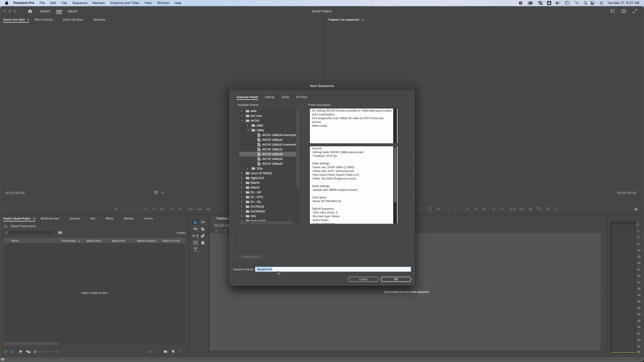Click Create bin from search query icon

coord(60,232)
